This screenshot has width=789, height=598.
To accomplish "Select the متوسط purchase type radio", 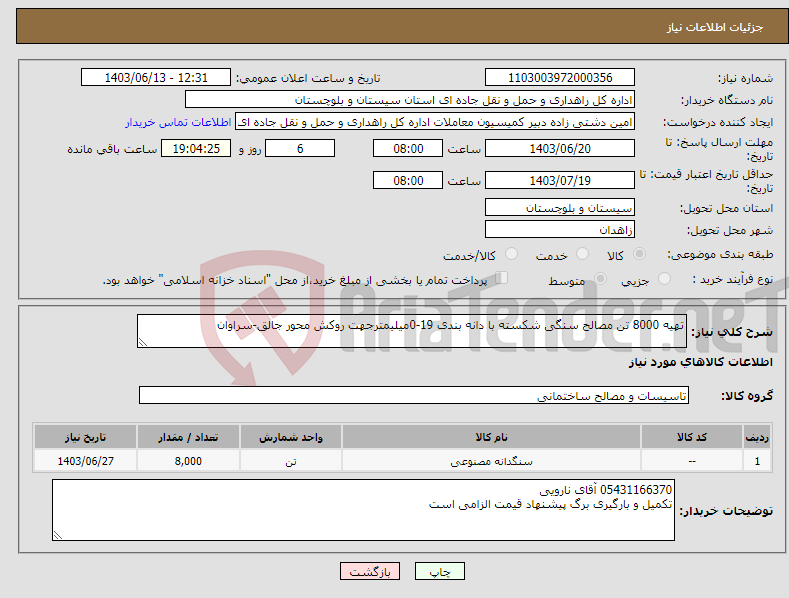I will [600, 278].
